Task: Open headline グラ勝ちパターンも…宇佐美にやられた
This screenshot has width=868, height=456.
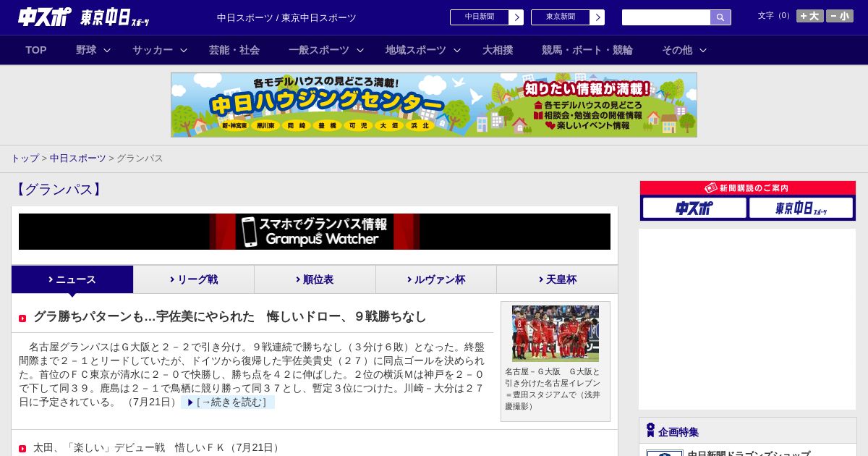Action: pos(230,317)
